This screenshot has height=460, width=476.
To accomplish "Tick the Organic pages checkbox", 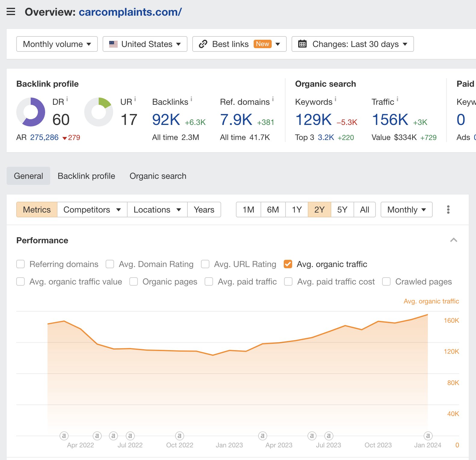I will (x=134, y=281).
